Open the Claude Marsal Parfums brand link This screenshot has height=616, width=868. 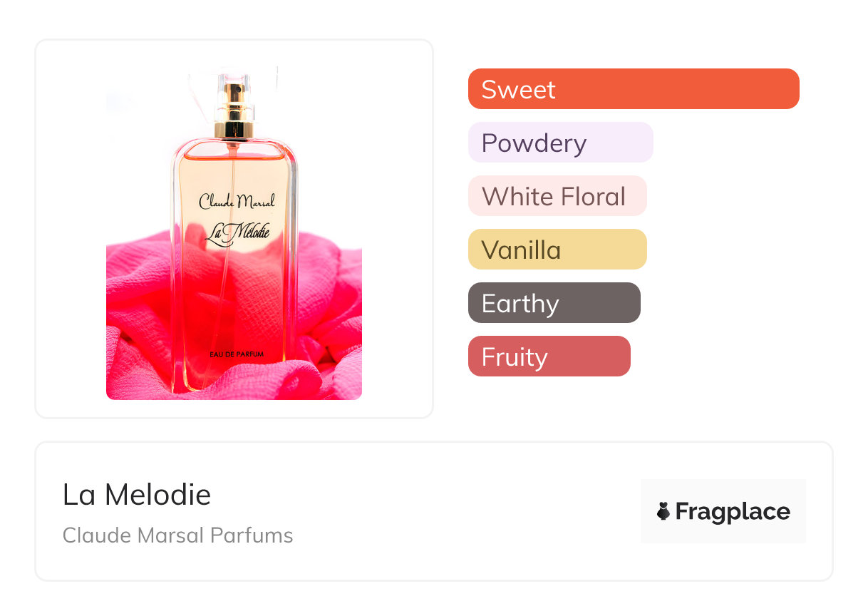(x=177, y=535)
